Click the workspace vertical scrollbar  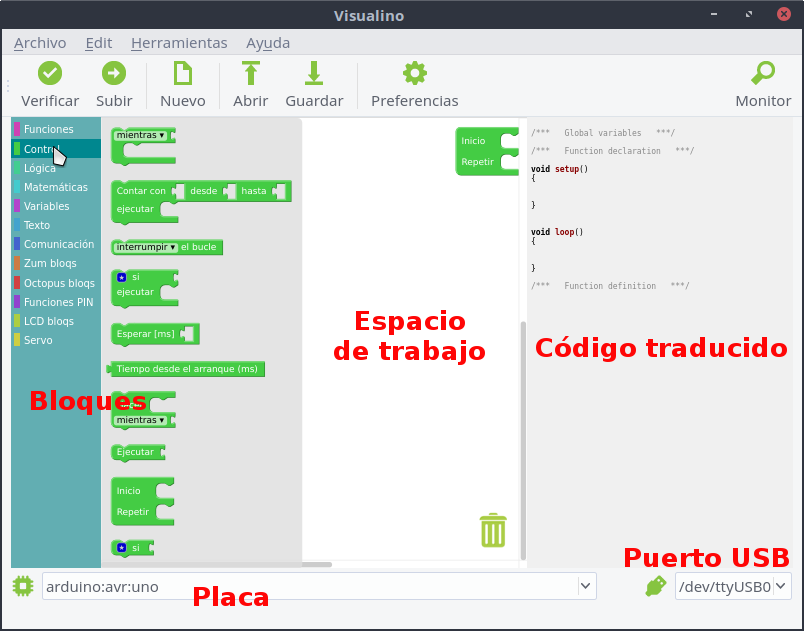[523, 440]
